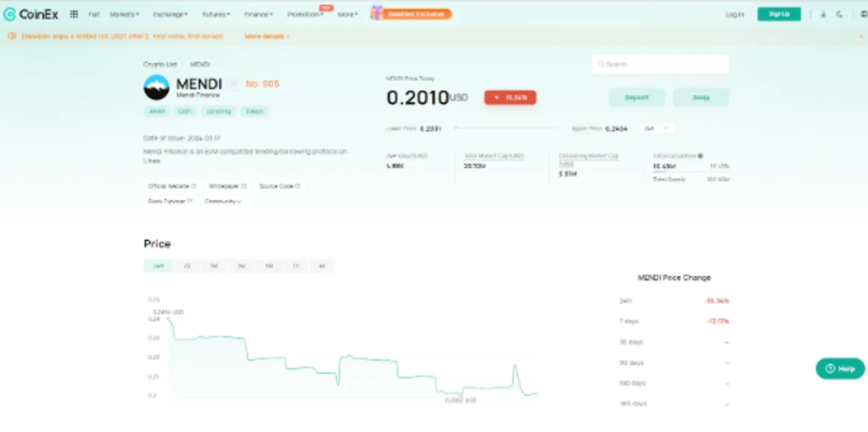Click the Sign Up button
This screenshot has width=868, height=432.
[779, 14]
